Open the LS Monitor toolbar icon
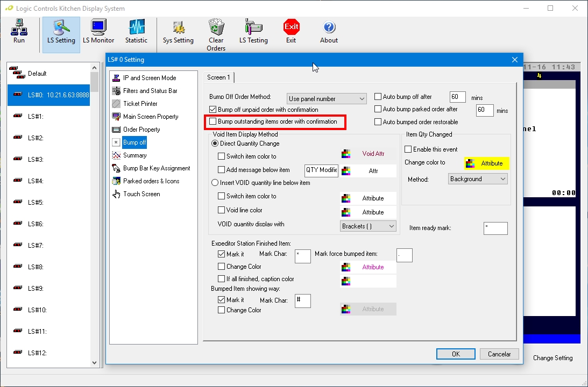This screenshot has height=387, width=588. click(x=98, y=32)
